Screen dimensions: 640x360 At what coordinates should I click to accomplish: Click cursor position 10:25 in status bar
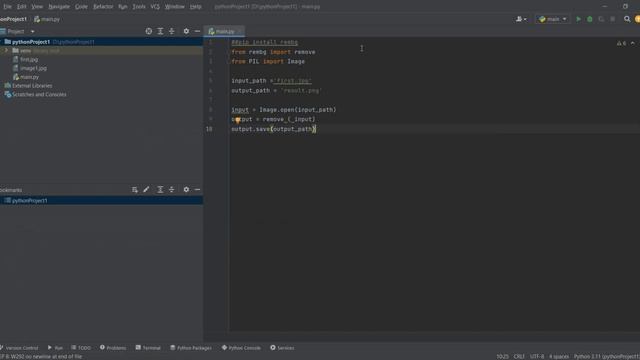(502, 356)
